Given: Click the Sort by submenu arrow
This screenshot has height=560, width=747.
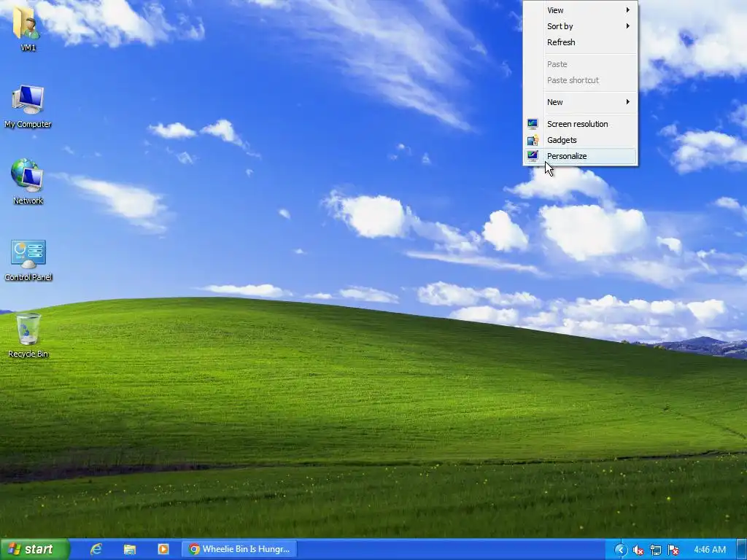Looking at the screenshot, I should coord(628,26).
